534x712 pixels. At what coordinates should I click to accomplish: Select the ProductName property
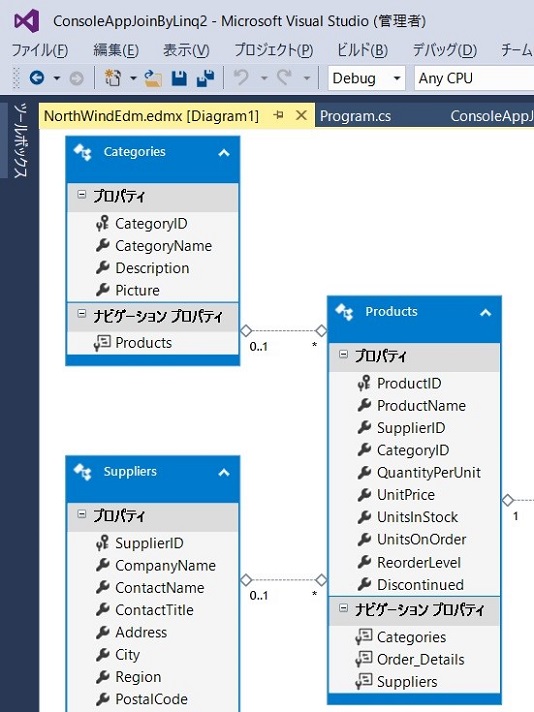(421, 405)
